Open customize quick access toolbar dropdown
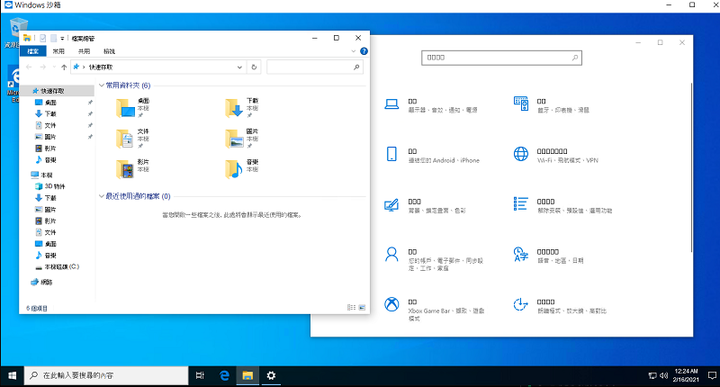The width and height of the screenshot is (720, 387). (62, 39)
